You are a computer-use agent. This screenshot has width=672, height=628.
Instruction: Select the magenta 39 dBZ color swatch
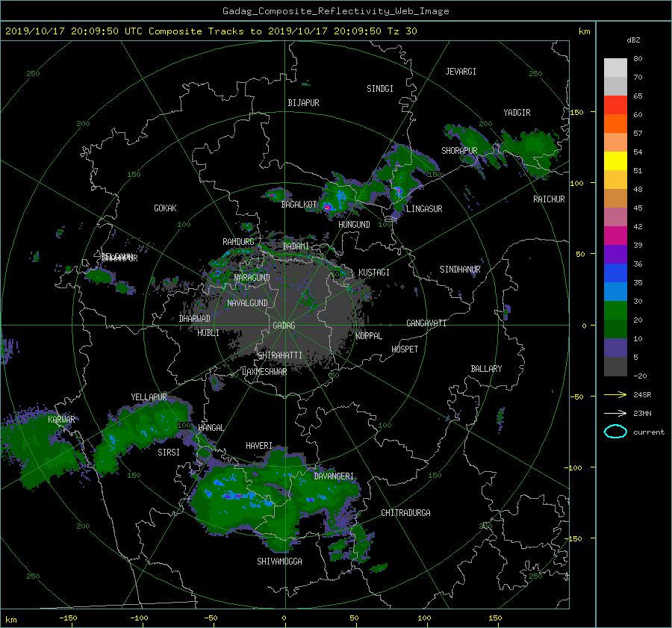615,236
